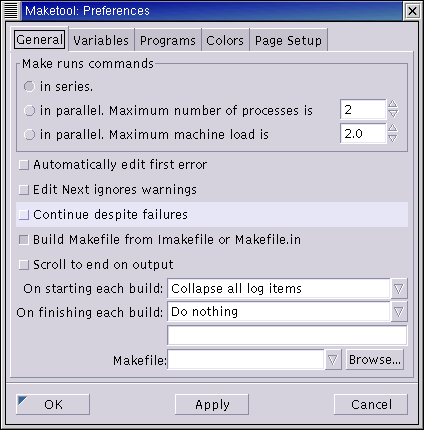This screenshot has width=424, height=430.
Task: Select parallel with maximum machine load option
Action: coord(29,135)
